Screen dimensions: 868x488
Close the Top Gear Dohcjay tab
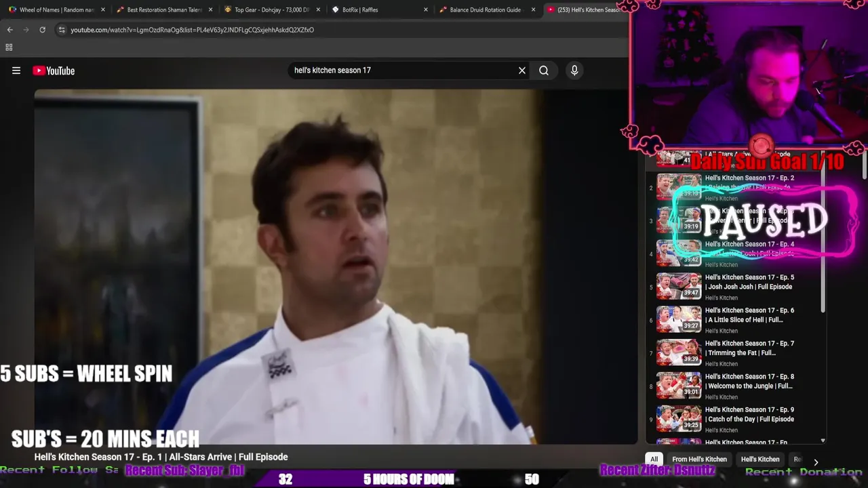click(318, 10)
